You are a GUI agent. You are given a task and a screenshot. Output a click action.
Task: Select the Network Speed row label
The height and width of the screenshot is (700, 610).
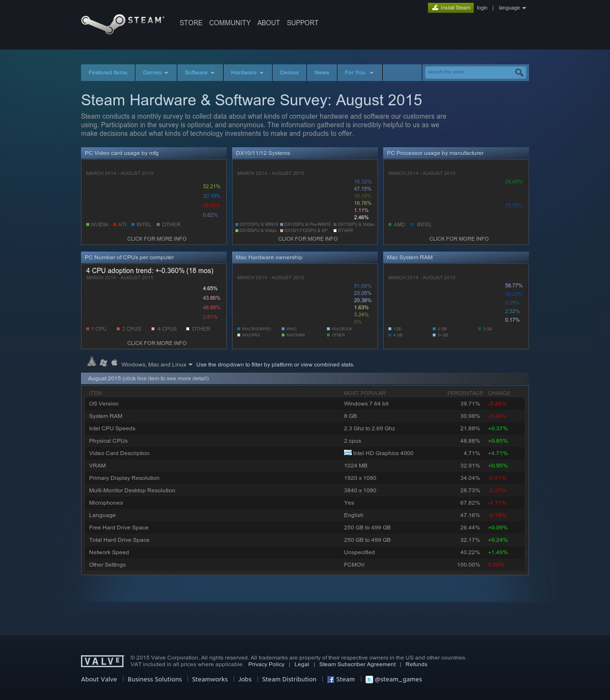pos(109,552)
